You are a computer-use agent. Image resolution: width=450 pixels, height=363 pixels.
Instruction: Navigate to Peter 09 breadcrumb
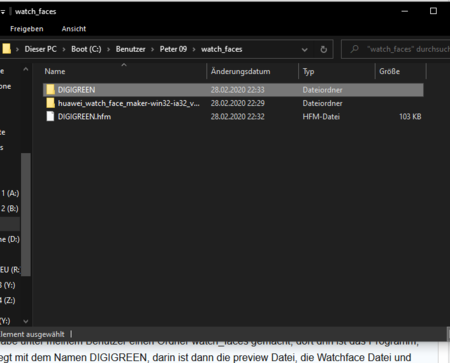click(173, 49)
